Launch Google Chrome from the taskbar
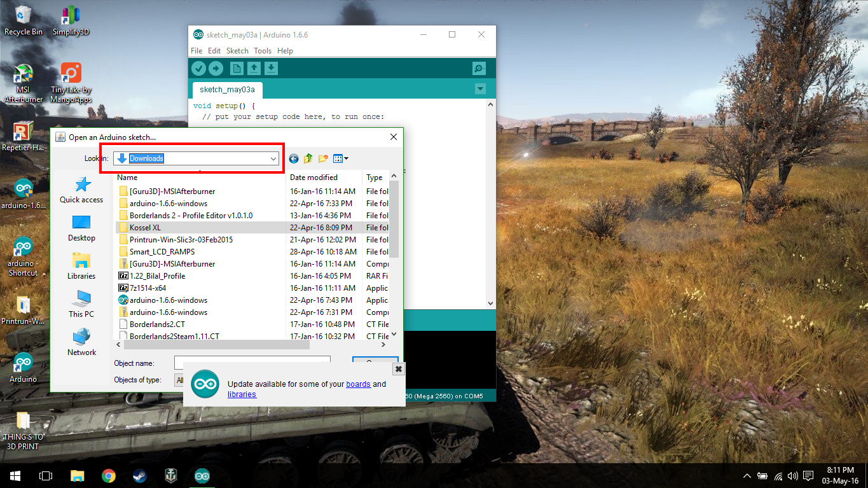868x488 pixels. [108, 475]
